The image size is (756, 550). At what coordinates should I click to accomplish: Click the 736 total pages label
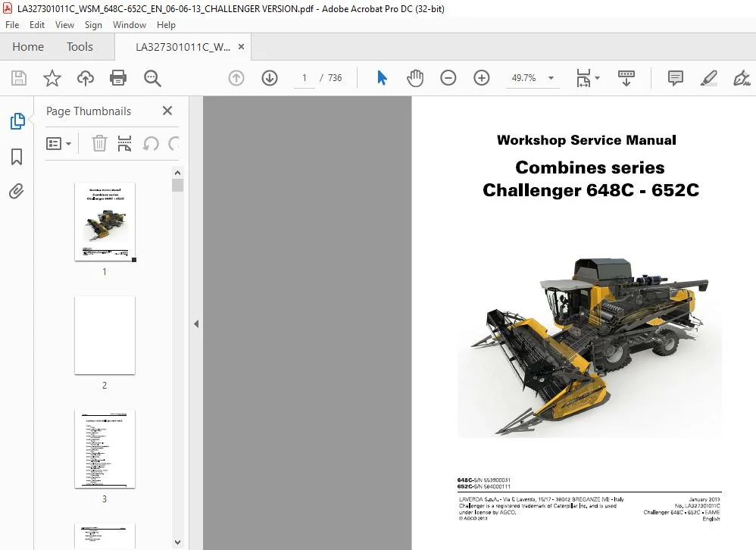[335, 78]
